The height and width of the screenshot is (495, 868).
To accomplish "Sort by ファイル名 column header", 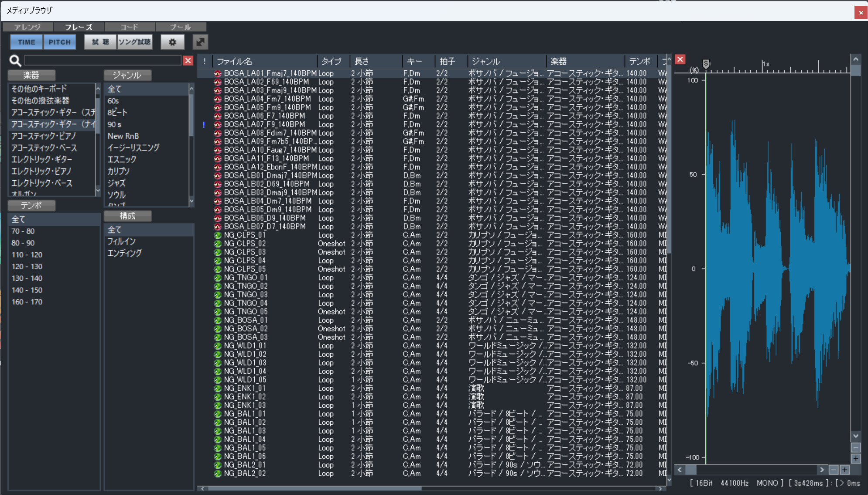I will click(265, 62).
